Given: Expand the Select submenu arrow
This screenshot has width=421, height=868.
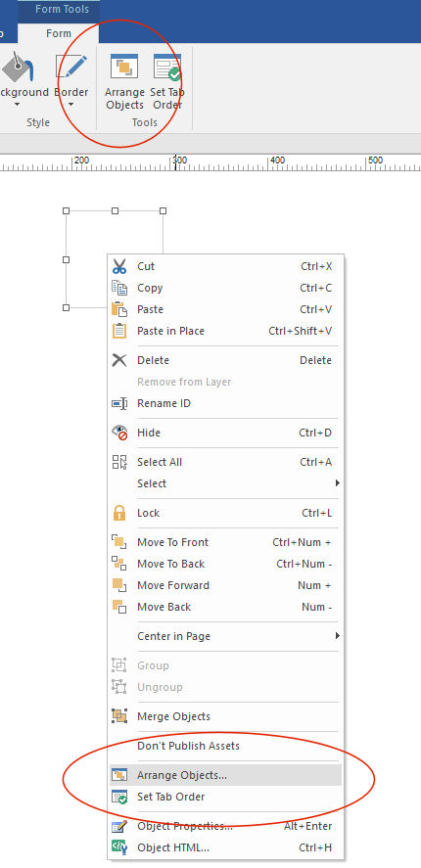Looking at the screenshot, I should (337, 483).
